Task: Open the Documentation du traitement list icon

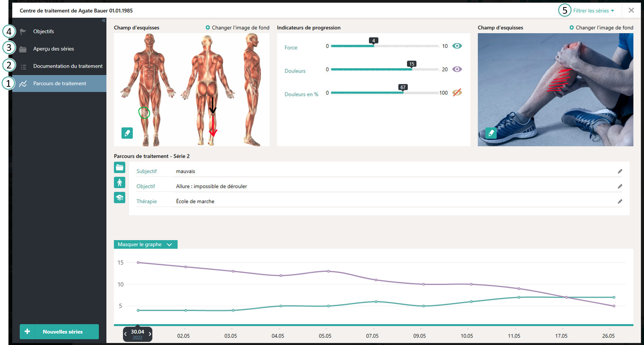Action: point(23,66)
